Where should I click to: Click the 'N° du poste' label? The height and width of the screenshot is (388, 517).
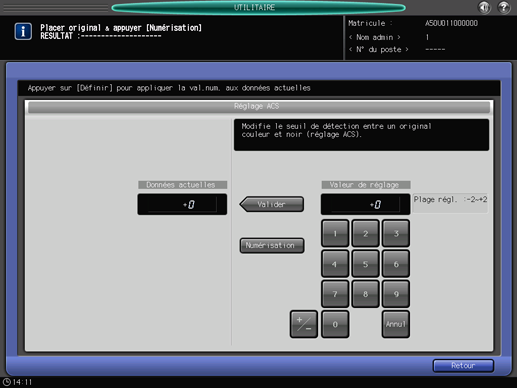pos(379,50)
